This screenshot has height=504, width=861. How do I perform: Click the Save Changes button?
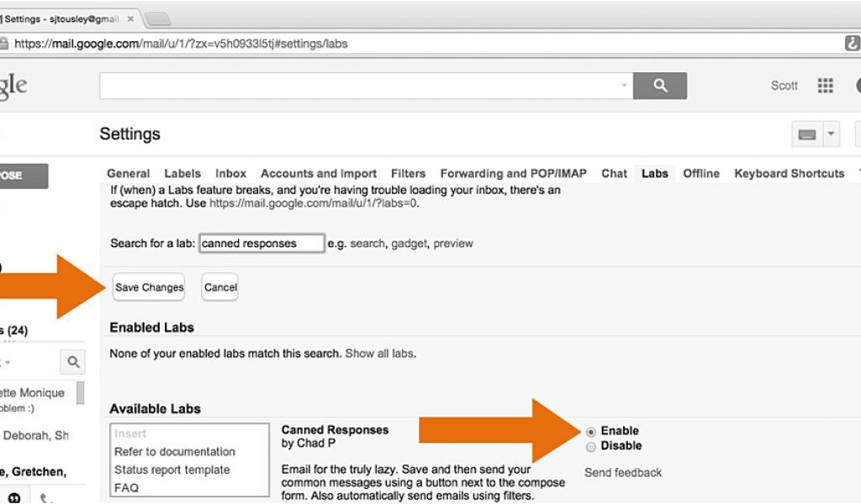point(149,287)
